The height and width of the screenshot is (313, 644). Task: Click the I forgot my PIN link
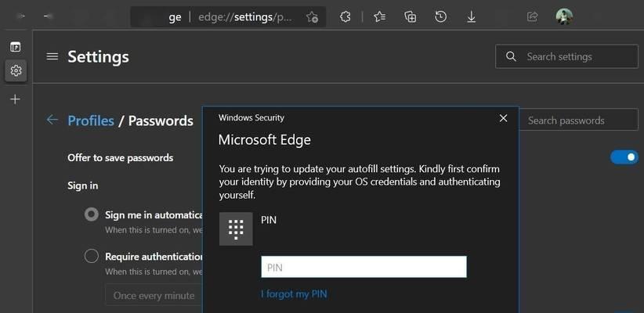(294, 294)
